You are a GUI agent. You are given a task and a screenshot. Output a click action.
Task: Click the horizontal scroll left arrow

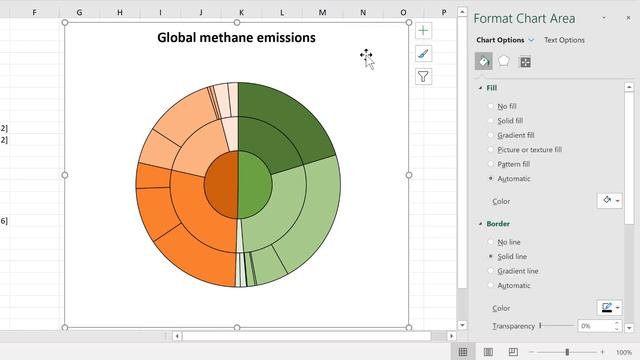pos(177,336)
